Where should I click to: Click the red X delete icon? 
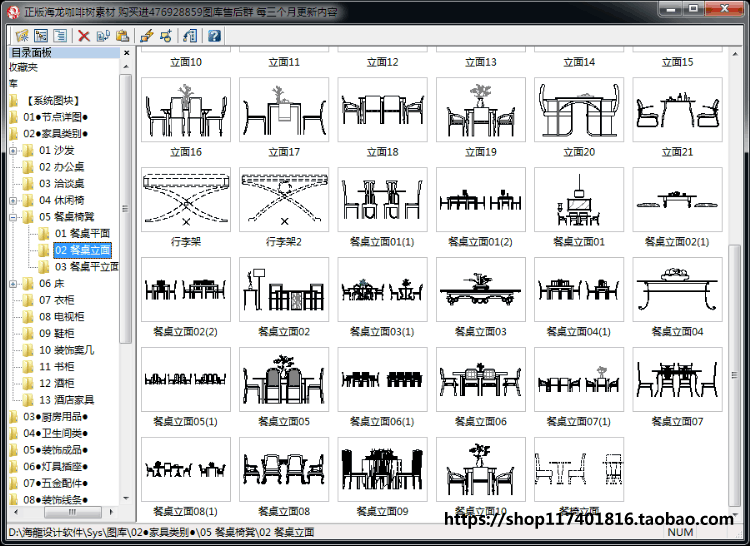coord(84,35)
